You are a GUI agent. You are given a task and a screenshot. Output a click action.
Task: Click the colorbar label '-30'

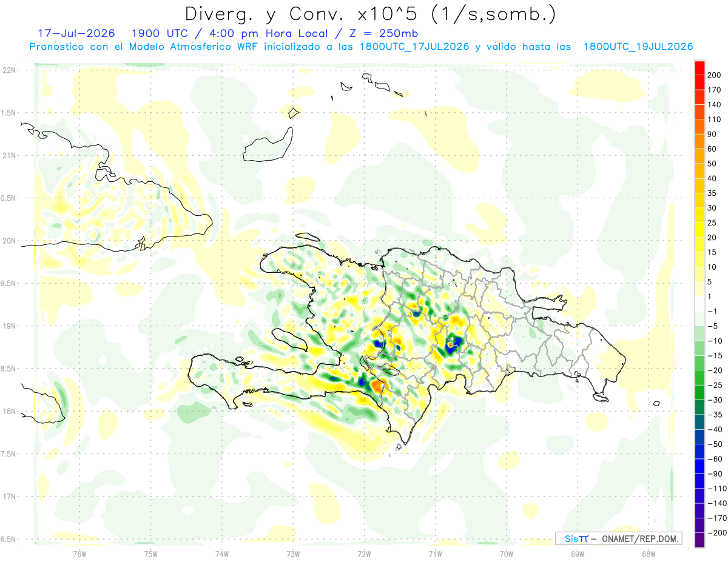click(x=715, y=400)
